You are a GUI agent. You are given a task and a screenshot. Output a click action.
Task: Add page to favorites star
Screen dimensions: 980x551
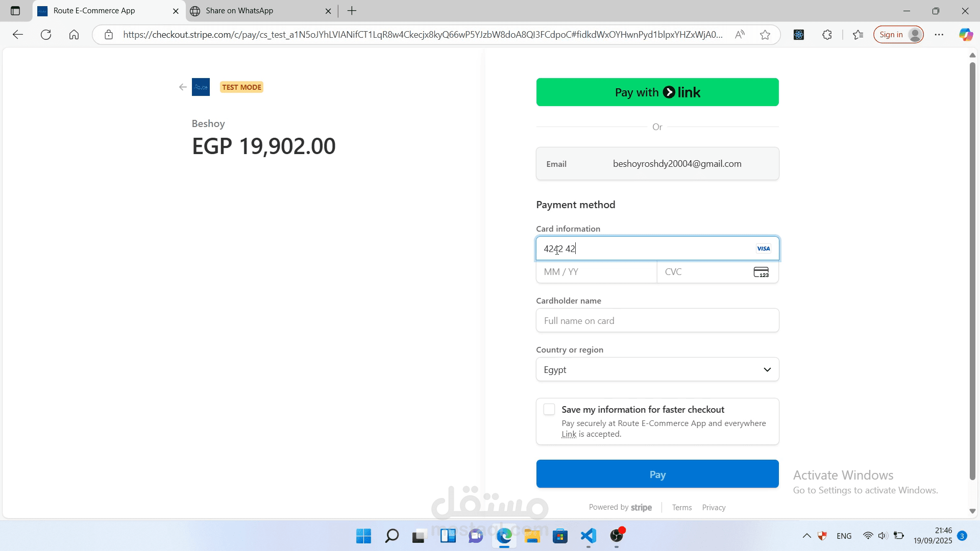[765, 35]
